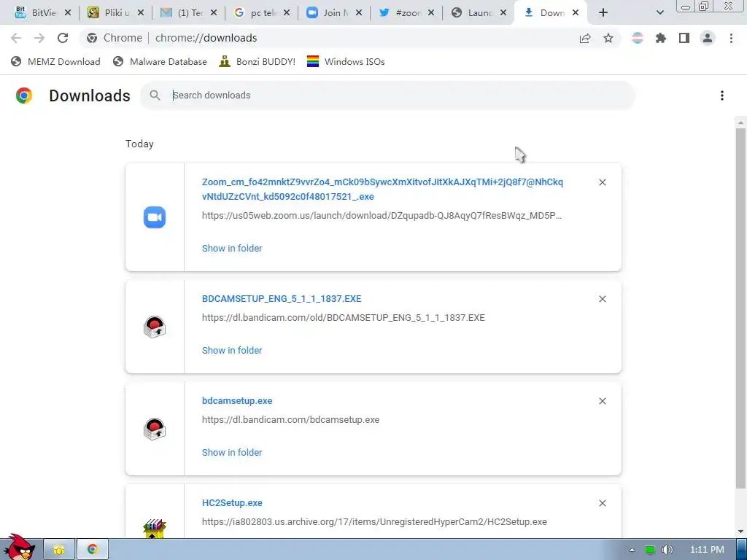Viewport: 747px width, 560px height.
Task: Open the volume speaker tray icon
Action: click(x=668, y=550)
